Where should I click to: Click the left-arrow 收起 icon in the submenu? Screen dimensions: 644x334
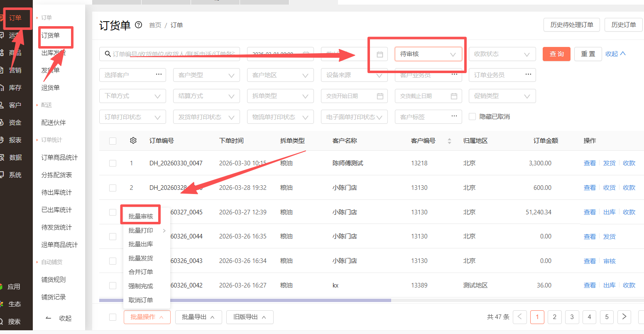pos(48,318)
